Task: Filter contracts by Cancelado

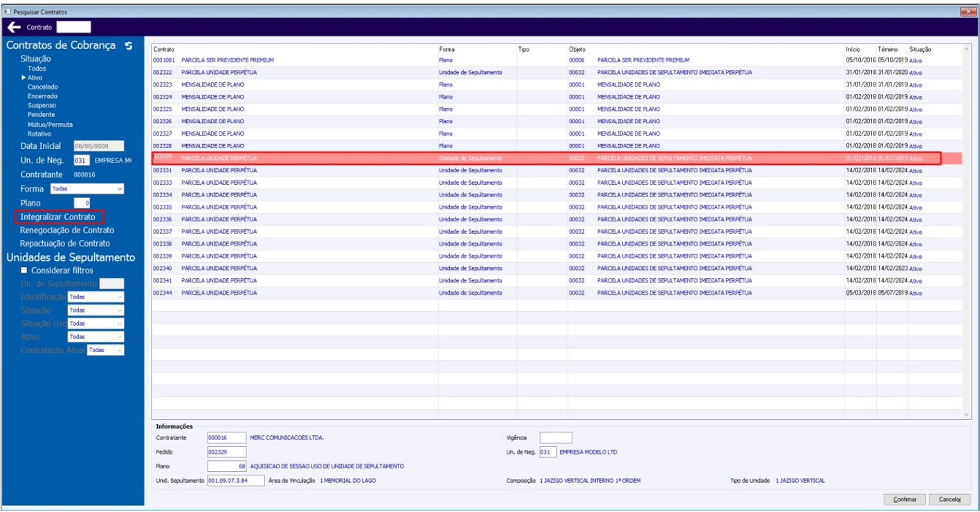Action: click(x=43, y=87)
